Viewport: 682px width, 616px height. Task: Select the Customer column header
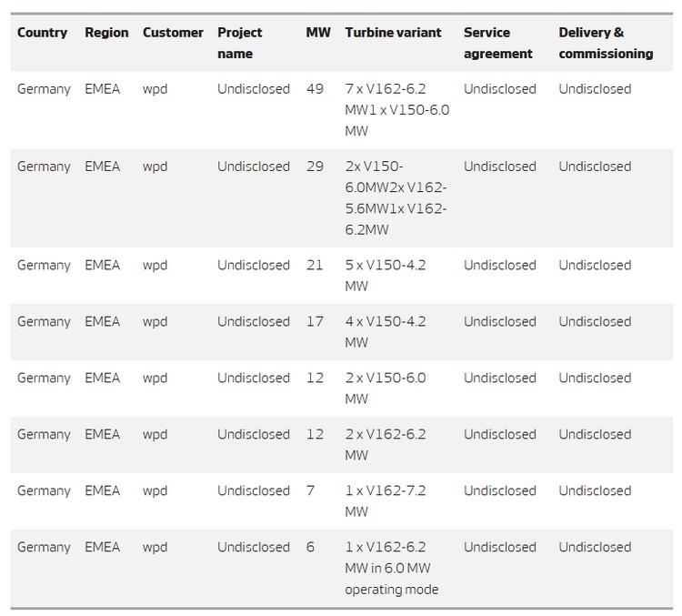coord(173,33)
